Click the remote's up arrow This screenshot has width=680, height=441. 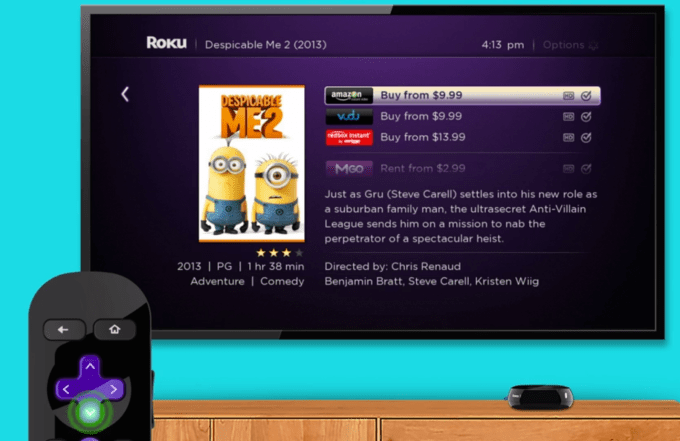click(x=90, y=366)
